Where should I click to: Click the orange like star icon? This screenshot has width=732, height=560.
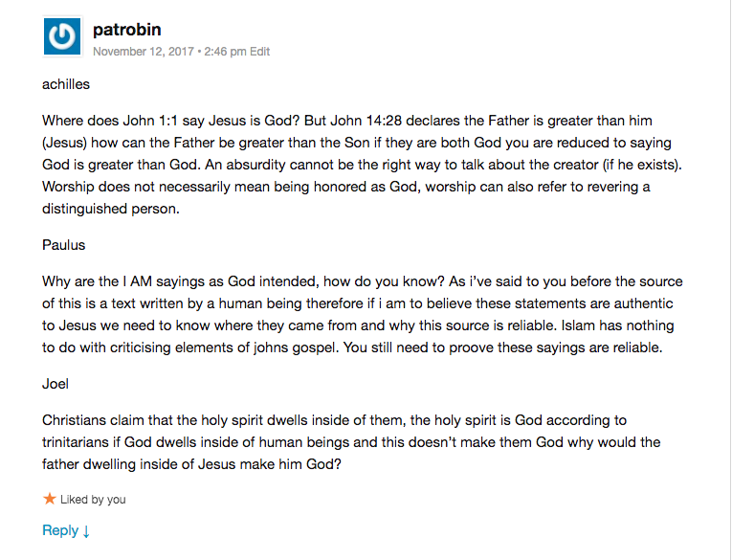(x=50, y=499)
